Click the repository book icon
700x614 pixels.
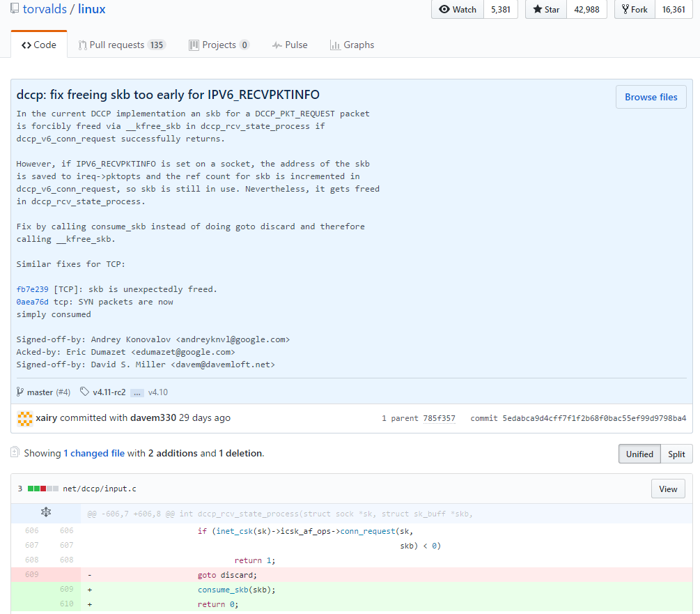click(15, 8)
